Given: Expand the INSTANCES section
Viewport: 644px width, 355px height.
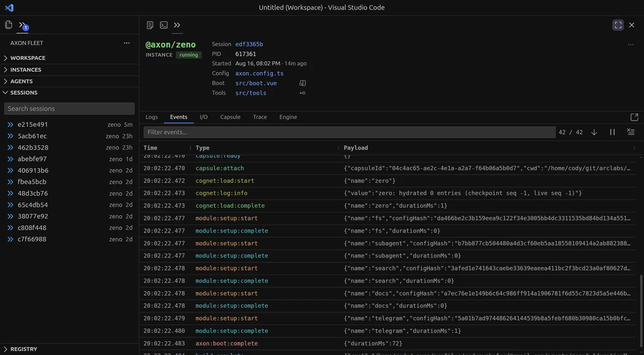Looking at the screenshot, I should point(69,70).
